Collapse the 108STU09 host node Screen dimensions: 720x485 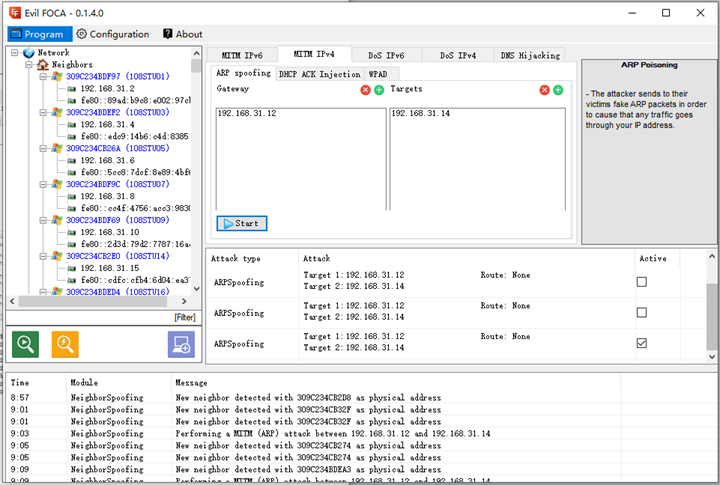43,220
